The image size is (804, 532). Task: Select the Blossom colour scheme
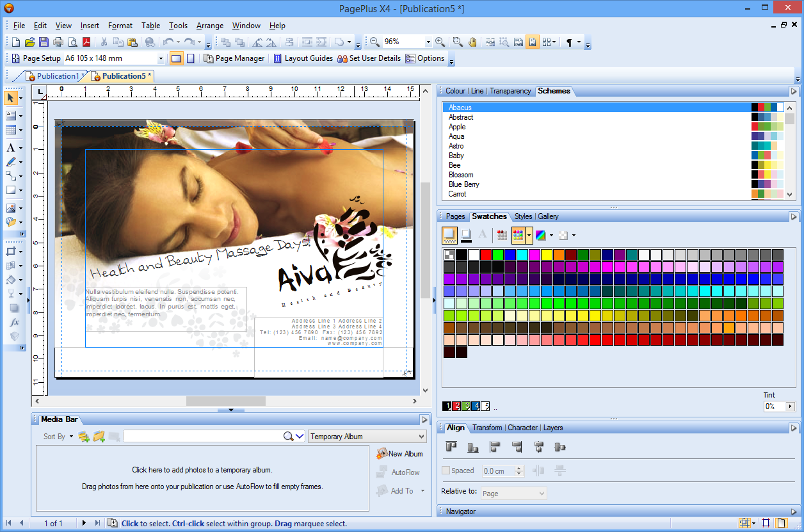coord(461,175)
